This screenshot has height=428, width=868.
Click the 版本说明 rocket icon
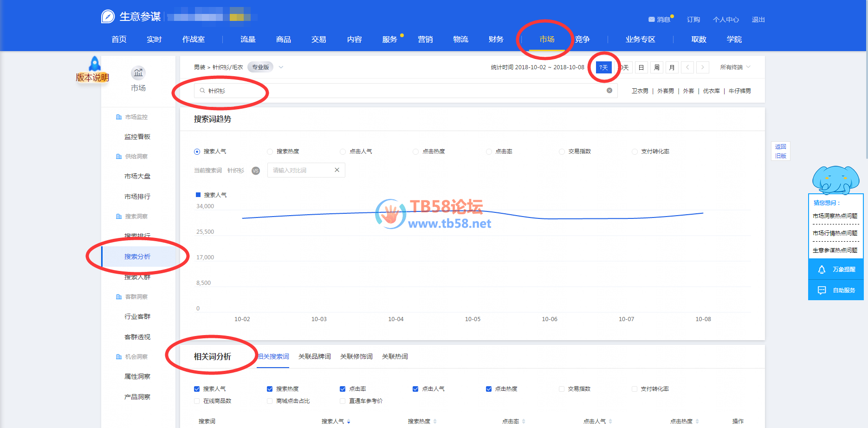point(95,64)
